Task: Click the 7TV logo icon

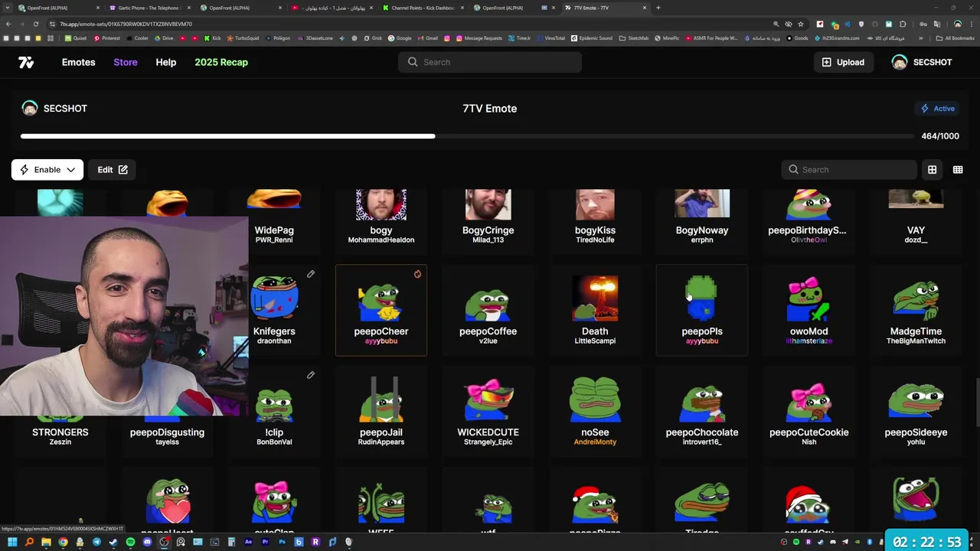Action: click(x=26, y=62)
